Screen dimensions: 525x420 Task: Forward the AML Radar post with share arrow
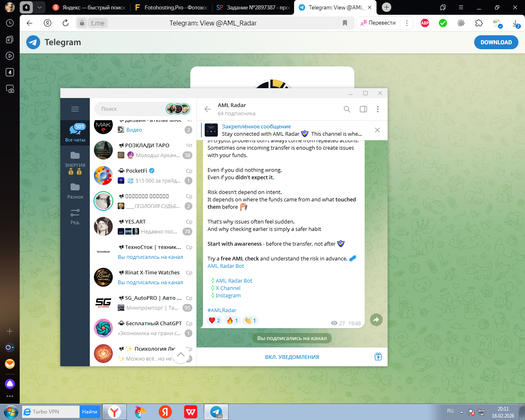376,320
